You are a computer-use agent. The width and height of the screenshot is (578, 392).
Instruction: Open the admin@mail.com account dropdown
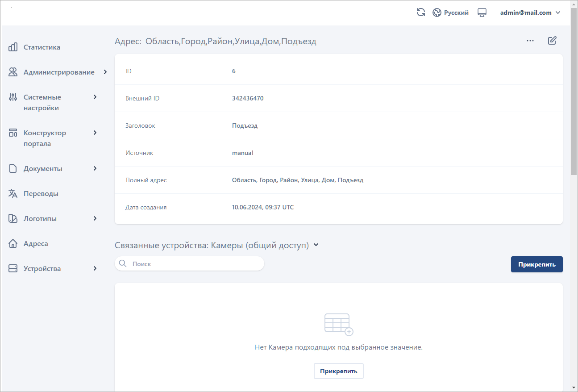[x=530, y=13]
